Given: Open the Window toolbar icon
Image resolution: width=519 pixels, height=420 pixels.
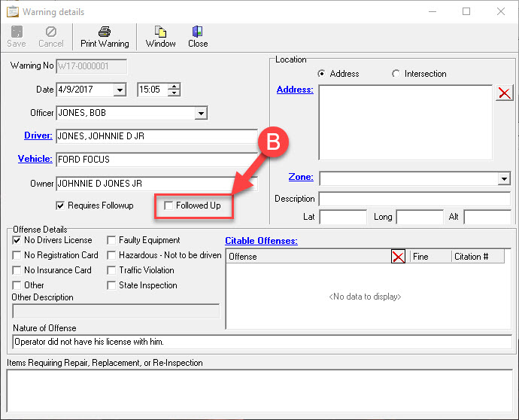Looking at the screenshot, I should [160, 32].
